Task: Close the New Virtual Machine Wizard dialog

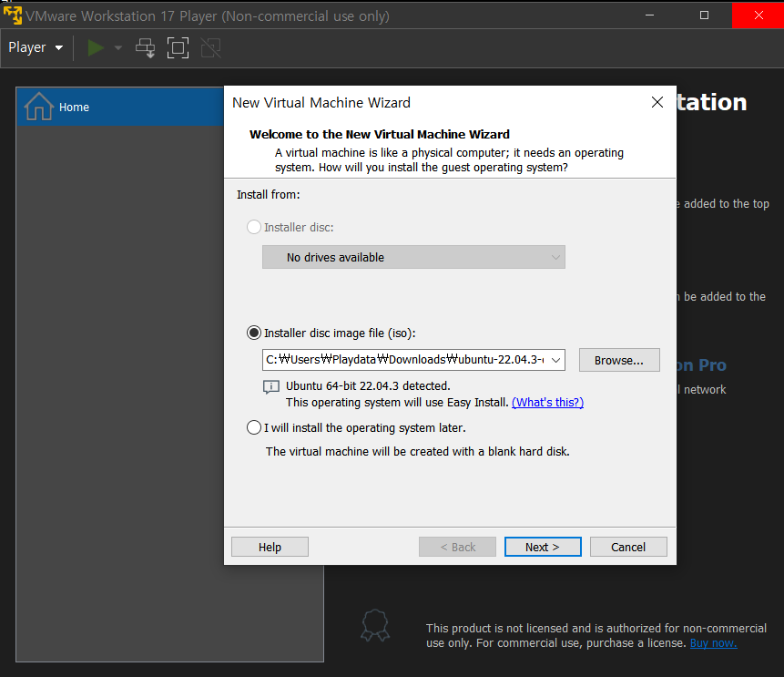Action: tap(657, 102)
